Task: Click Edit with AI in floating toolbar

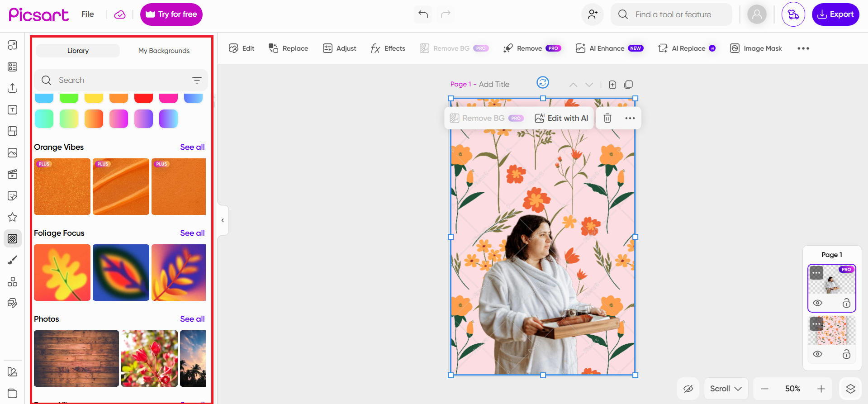Action: click(561, 118)
